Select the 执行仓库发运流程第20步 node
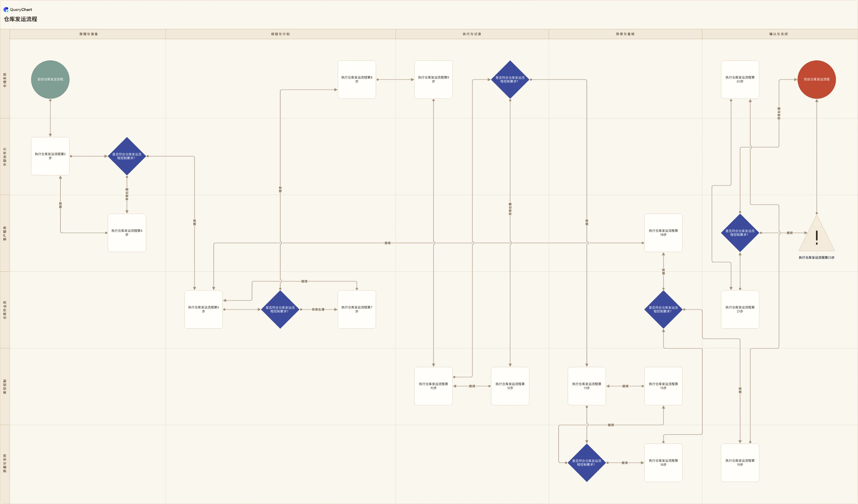Viewport: 858px width, 504px height. [x=740, y=80]
